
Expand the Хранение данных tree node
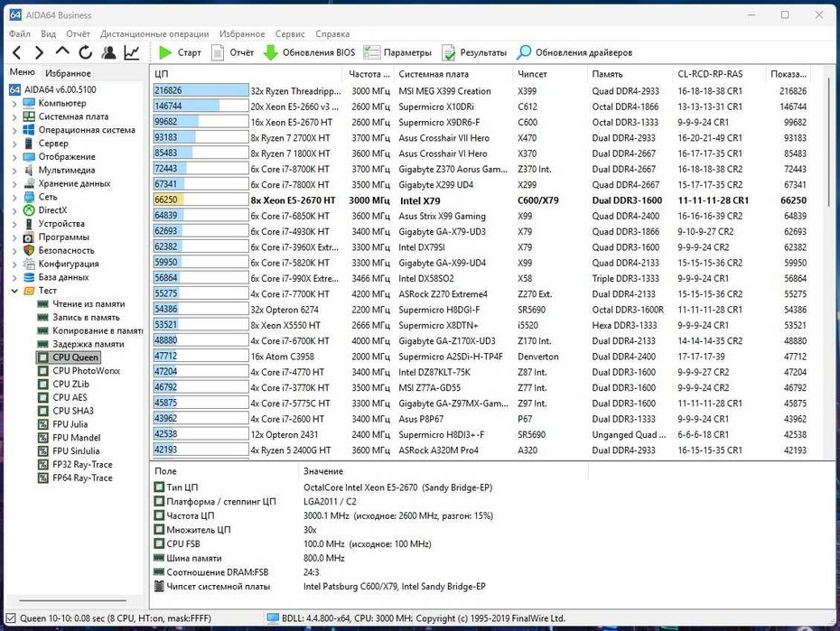point(14,183)
